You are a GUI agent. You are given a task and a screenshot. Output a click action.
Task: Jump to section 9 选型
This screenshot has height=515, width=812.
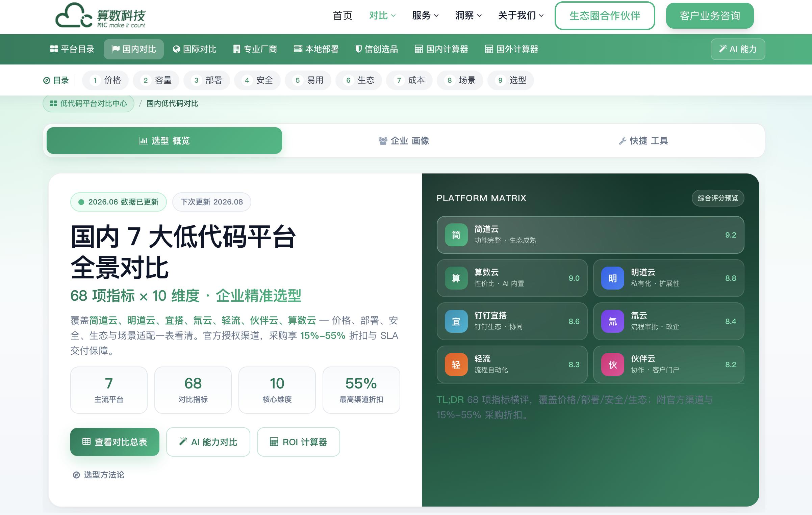(511, 80)
